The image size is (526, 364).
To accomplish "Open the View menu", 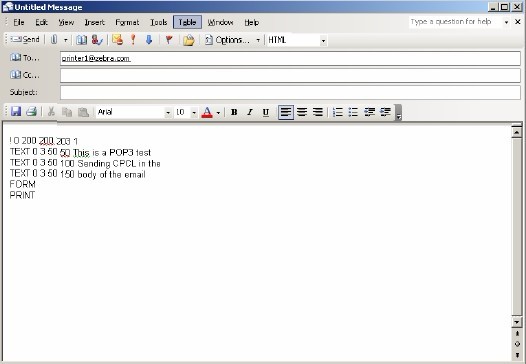I will coord(66,22).
